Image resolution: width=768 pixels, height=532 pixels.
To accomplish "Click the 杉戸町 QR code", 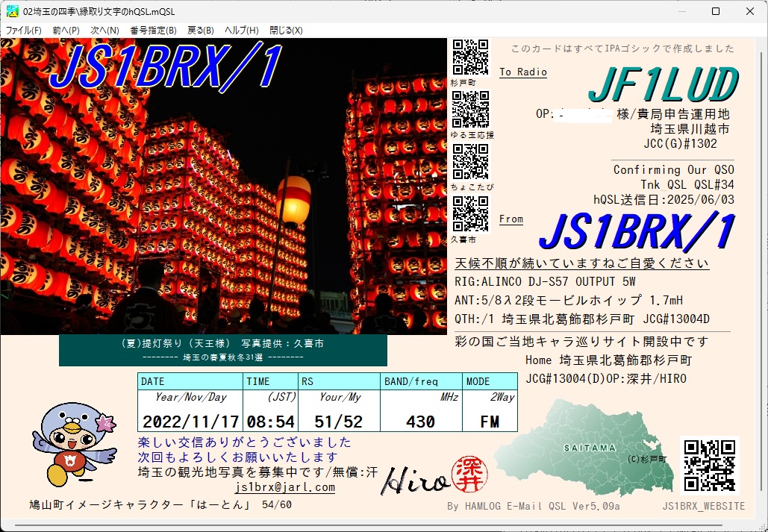I will point(470,58).
